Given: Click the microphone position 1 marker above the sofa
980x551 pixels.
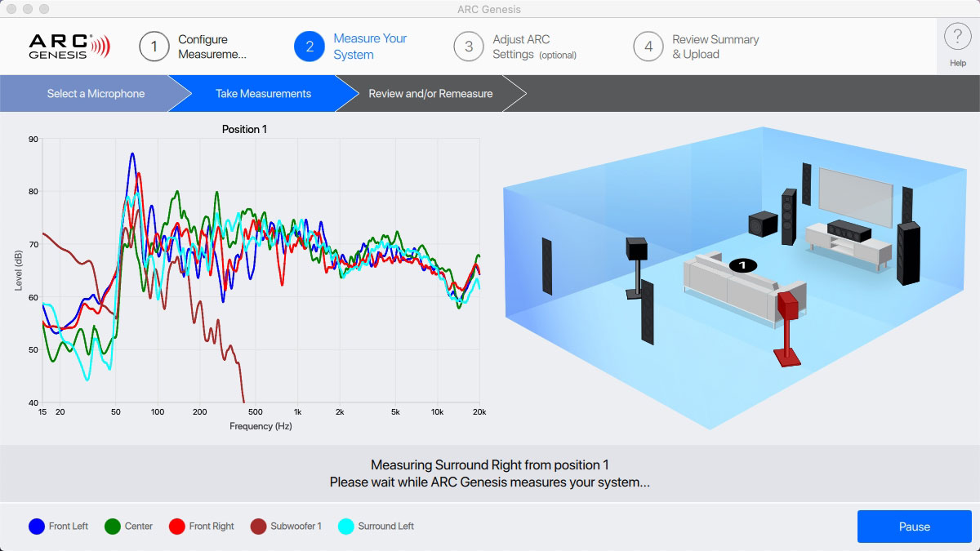Looking at the screenshot, I should coord(742,264).
